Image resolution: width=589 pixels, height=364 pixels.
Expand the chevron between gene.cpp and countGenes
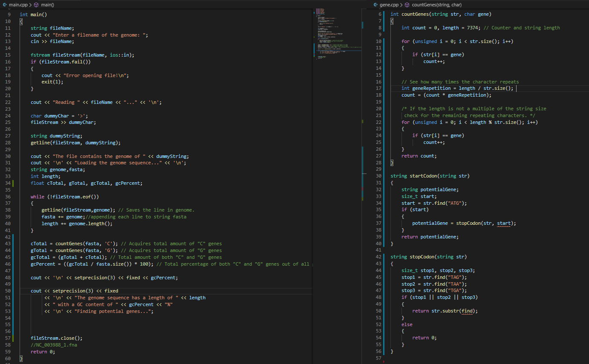401,5
